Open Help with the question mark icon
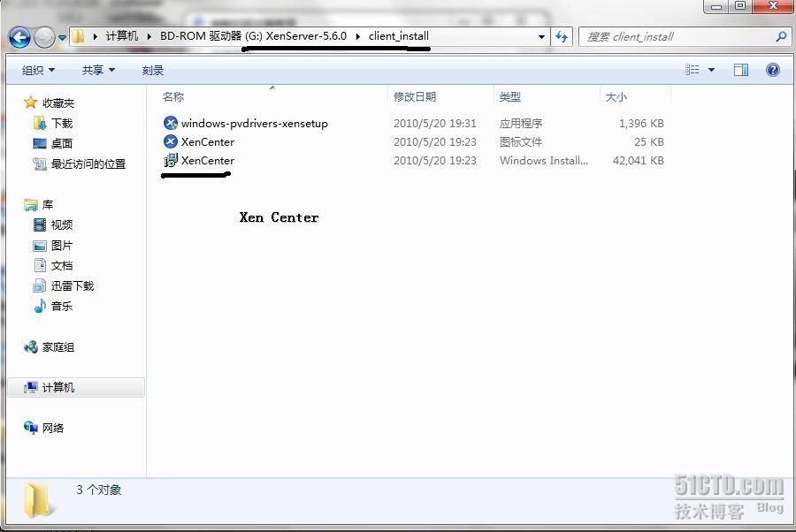The height and width of the screenshot is (532, 796). (x=773, y=70)
